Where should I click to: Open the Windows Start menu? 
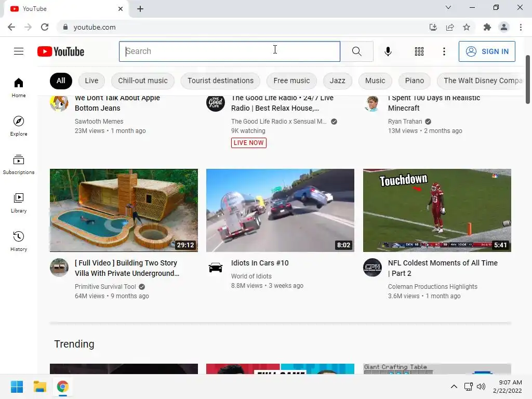[x=17, y=387]
